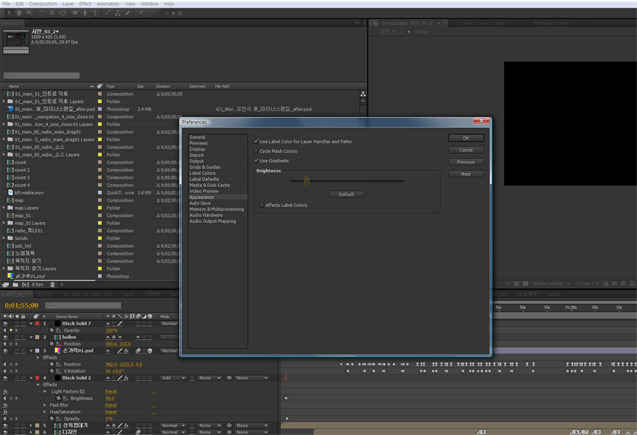Expand map Layers folder in Project panel
Image resolution: width=637 pixels, height=435 pixels.
4,208
